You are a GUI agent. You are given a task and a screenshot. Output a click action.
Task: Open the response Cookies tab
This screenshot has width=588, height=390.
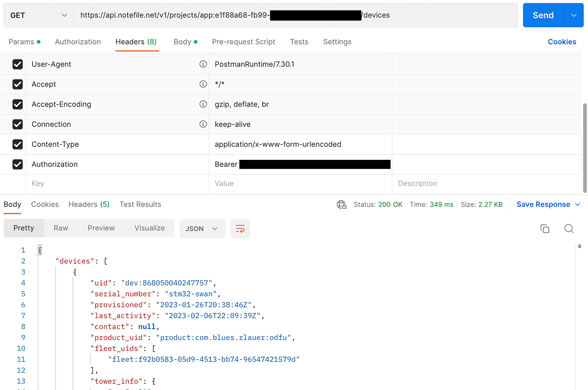(x=45, y=205)
